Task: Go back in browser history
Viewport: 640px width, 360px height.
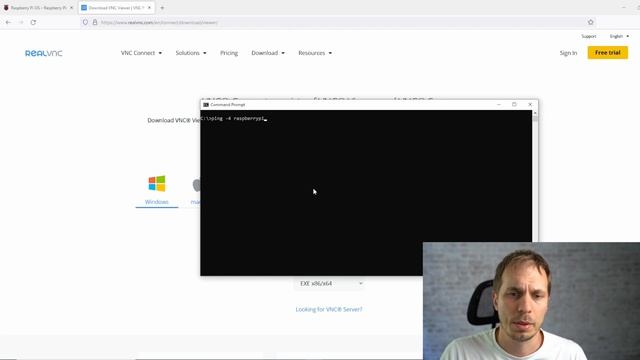Action: [x=8, y=22]
